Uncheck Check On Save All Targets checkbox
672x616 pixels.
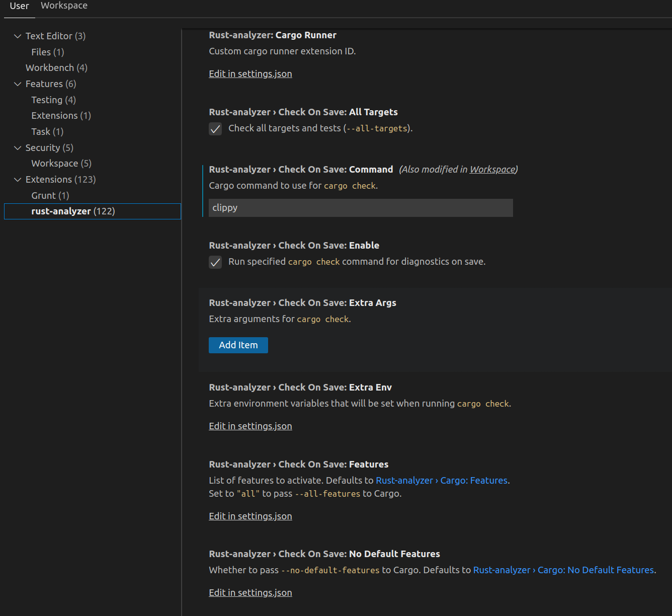click(215, 129)
